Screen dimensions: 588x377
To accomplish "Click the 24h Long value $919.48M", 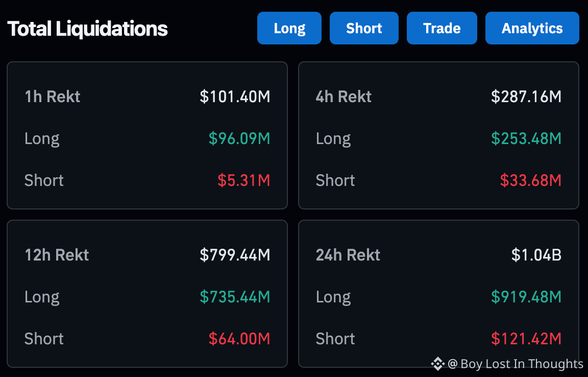I will 526,297.
